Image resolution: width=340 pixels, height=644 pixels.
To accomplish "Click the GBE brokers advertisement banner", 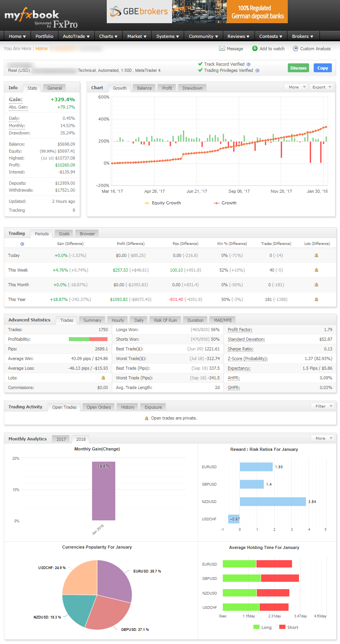I will pos(197,12).
